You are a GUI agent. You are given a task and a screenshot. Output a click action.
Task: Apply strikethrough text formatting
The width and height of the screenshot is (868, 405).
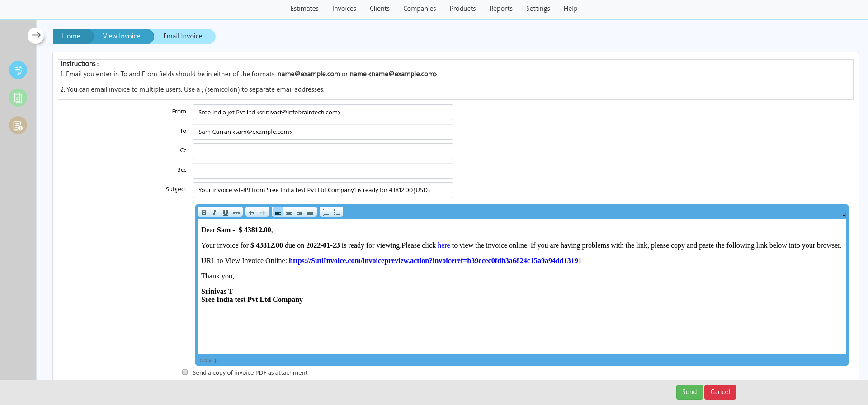(236, 212)
